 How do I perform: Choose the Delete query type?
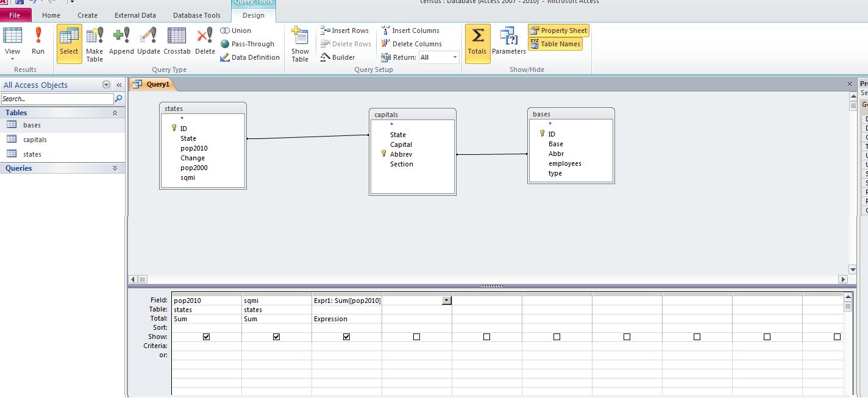[x=205, y=41]
